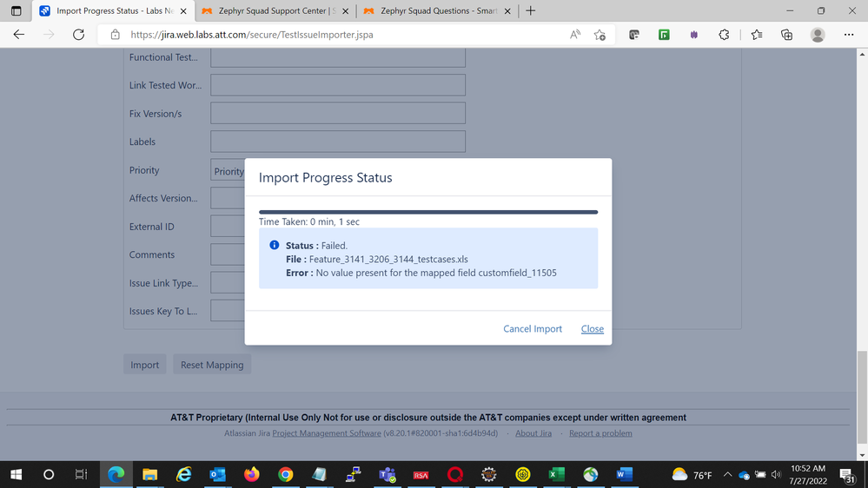Show hidden system tray icons
The image size is (868, 488).
tap(726, 475)
